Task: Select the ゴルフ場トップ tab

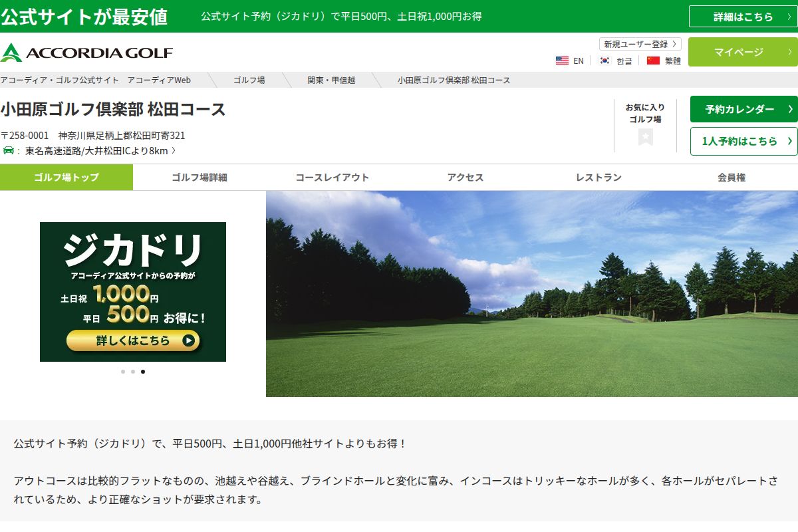Action: coord(66,177)
